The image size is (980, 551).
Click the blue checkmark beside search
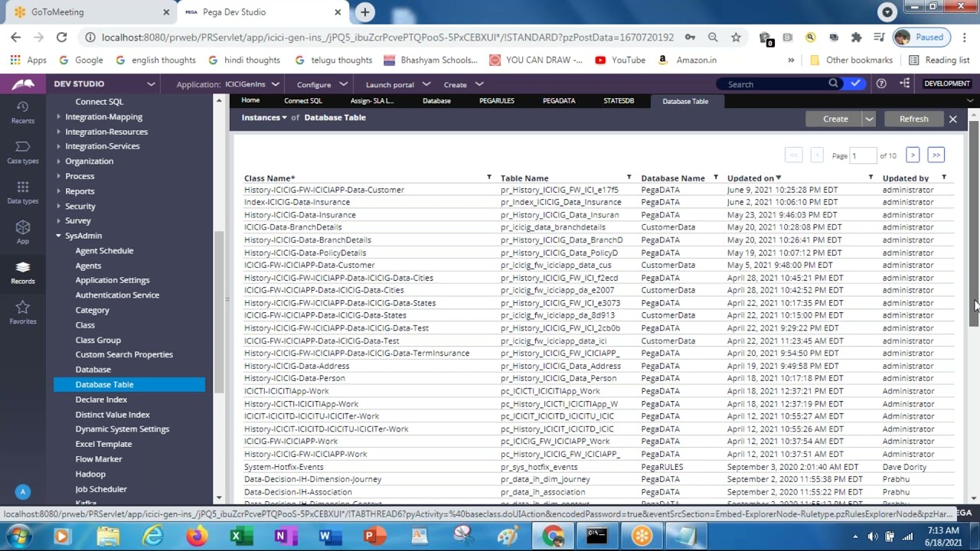pos(855,83)
